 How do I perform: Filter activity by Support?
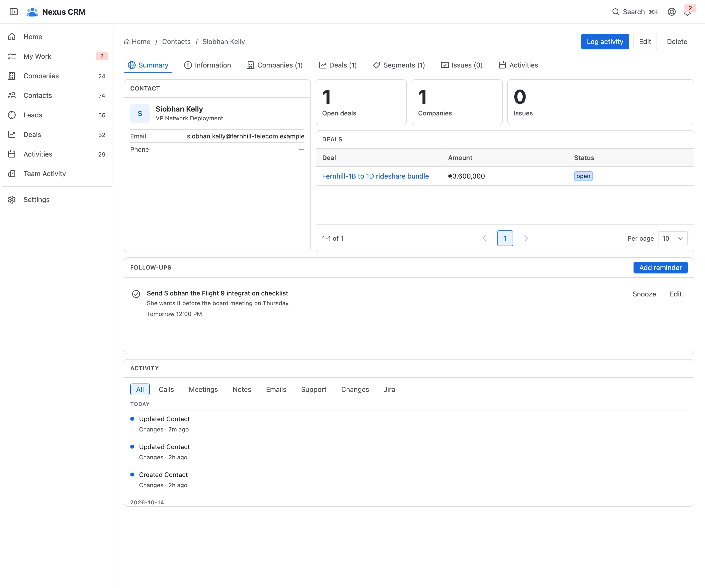click(314, 389)
